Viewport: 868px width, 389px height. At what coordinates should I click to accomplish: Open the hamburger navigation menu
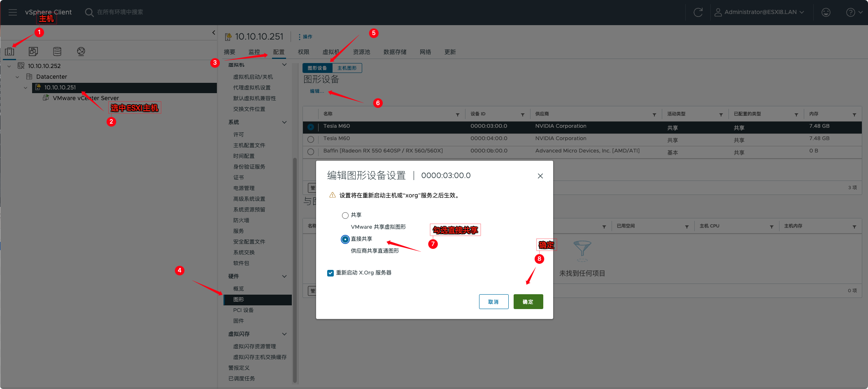click(13, 12)
